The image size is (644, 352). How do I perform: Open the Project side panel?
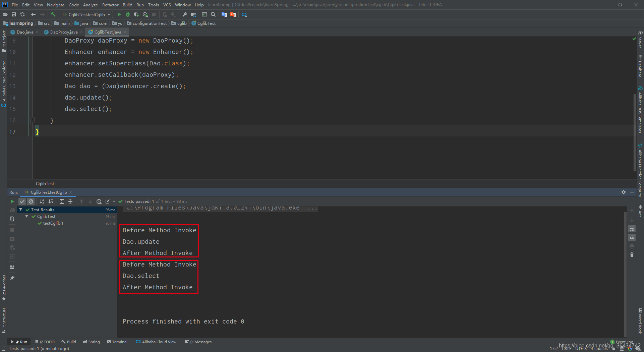pos(4,41)
